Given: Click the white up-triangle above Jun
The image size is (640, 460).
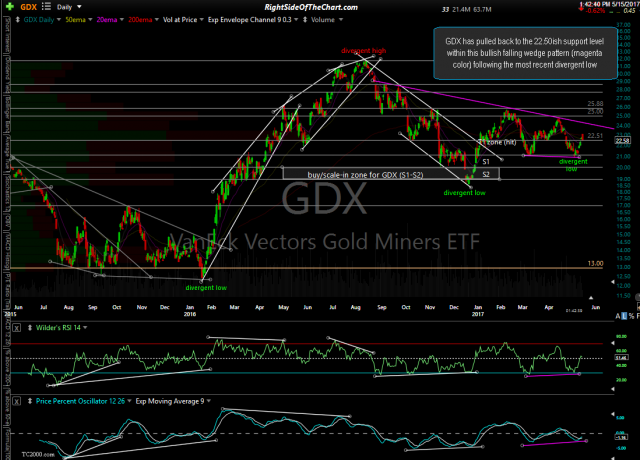Looking at the screenshot, I should pyautogui.click(x=591, y=298).
